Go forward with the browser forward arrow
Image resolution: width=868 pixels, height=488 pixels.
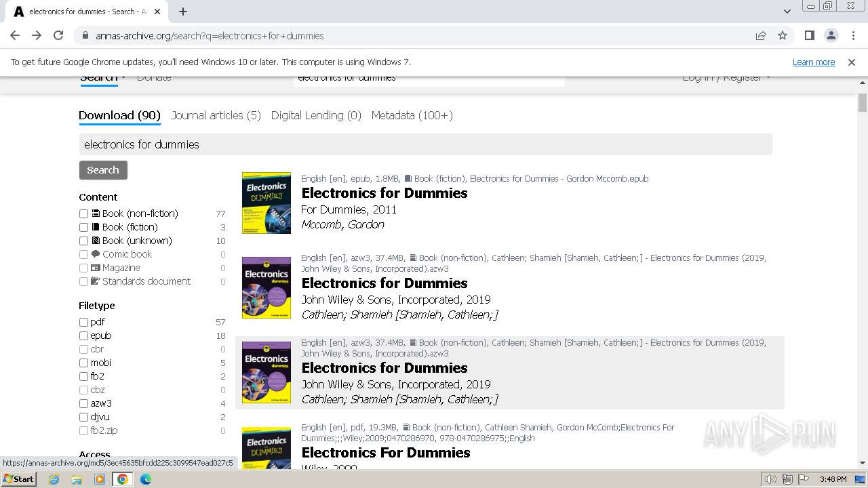(37, 35)
